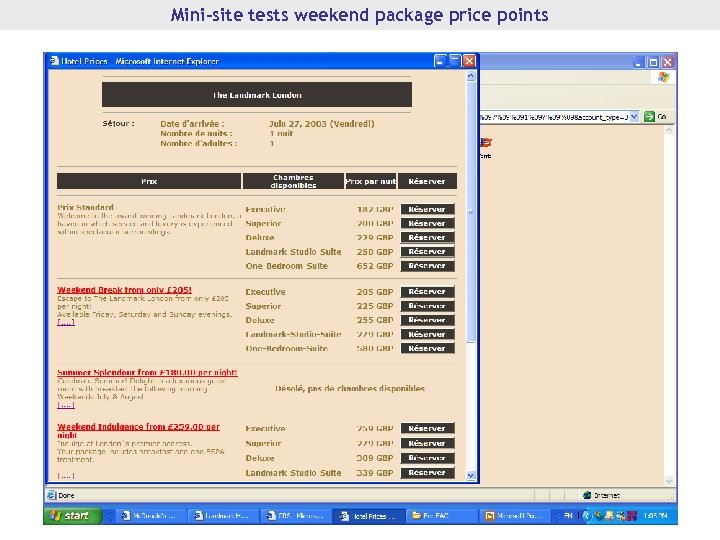Select Hotel Prices taskbar button
Screen dimensions: 720x540
[x=369, y=516]
